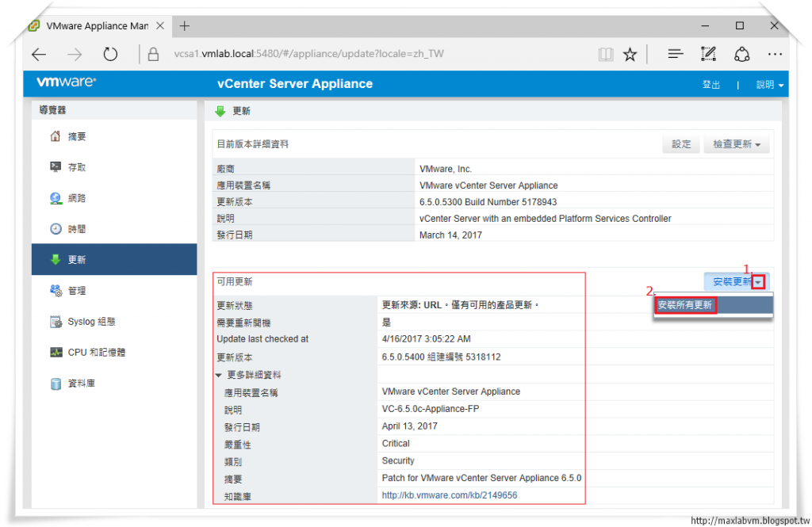This screenshot has height=527, width=812.
Task: Open the 說明 help dropdown
Action: [x=769, y=84]
